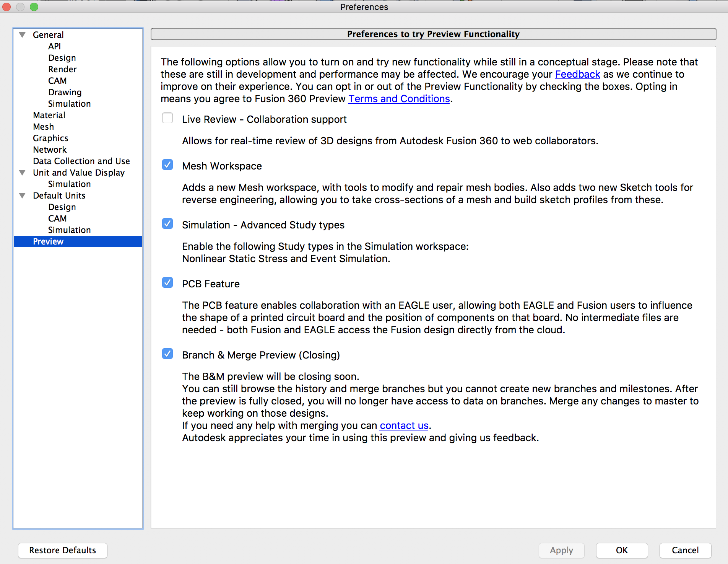The width and height of the screenshot is (728, 564).
Task: Open Simulation under Default Units
Action: (70, 230)
